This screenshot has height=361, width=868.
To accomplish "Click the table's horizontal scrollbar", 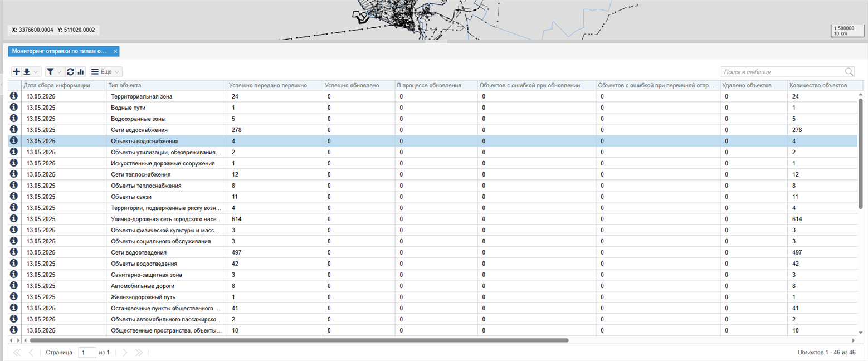I will 299,340.
